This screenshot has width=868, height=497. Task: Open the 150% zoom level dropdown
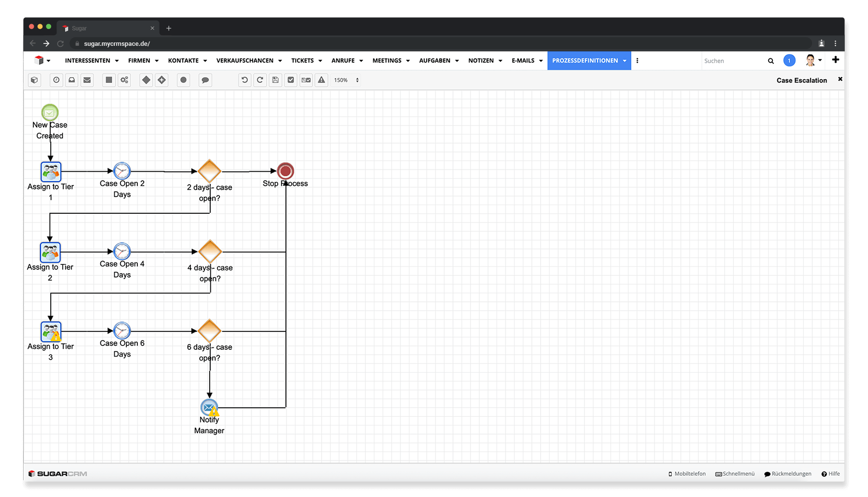pyautogui.click(x=346, y=80)
